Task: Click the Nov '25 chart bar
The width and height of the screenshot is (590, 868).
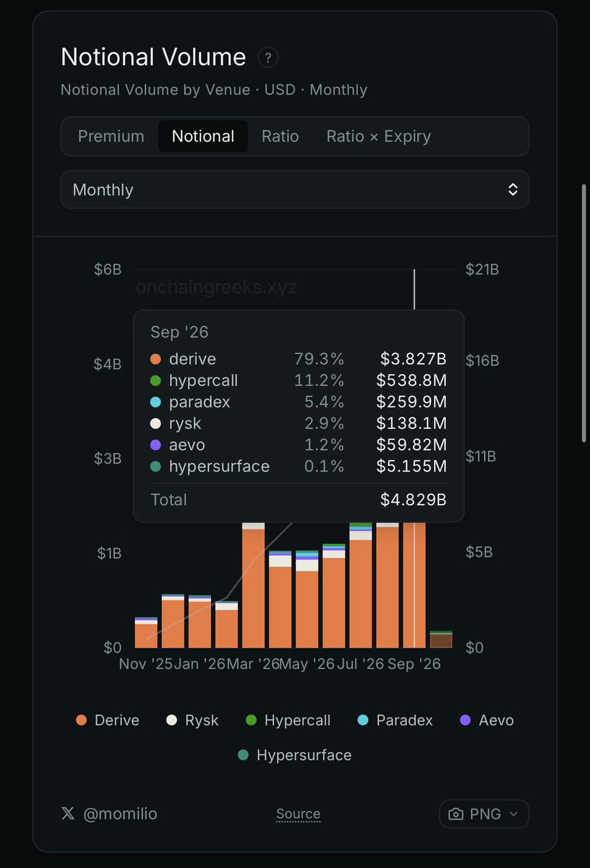Action: pyautogui.click(x=146, y=632)
